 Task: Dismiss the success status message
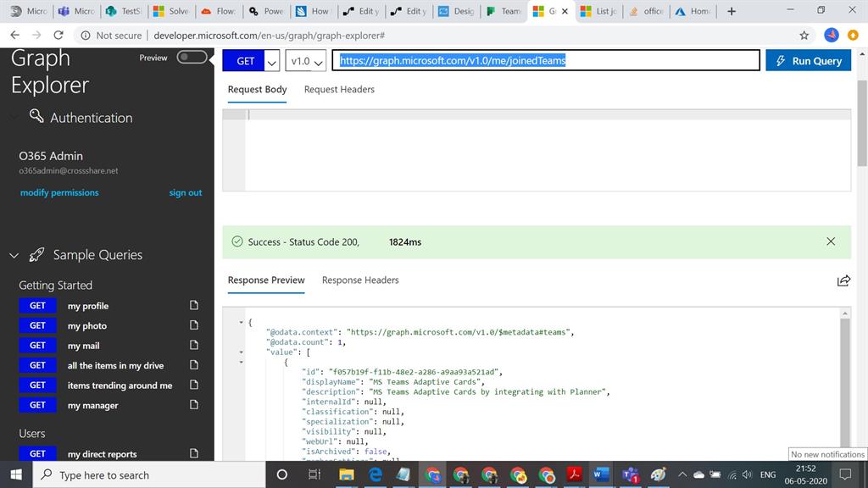[x=830, y=241]
